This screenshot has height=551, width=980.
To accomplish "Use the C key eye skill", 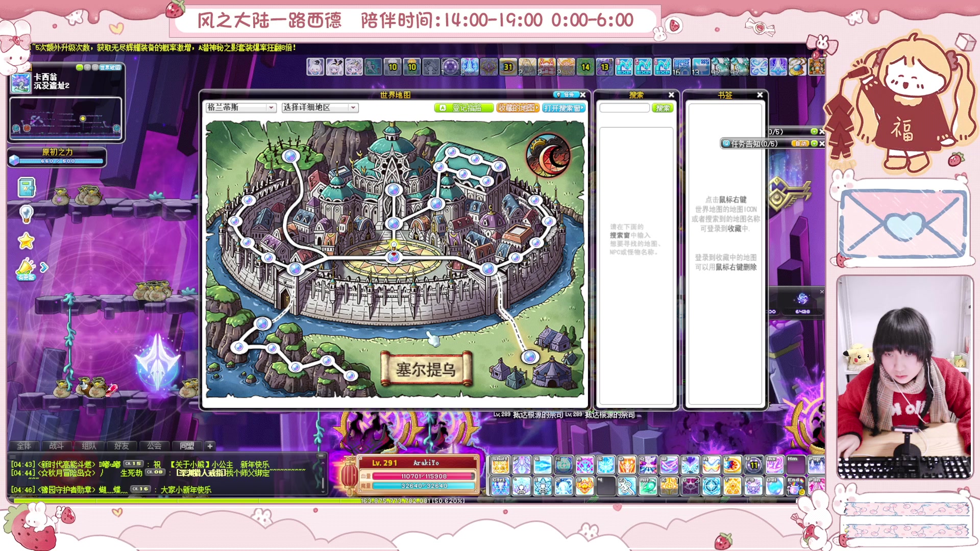I will [x=690, y=485].
